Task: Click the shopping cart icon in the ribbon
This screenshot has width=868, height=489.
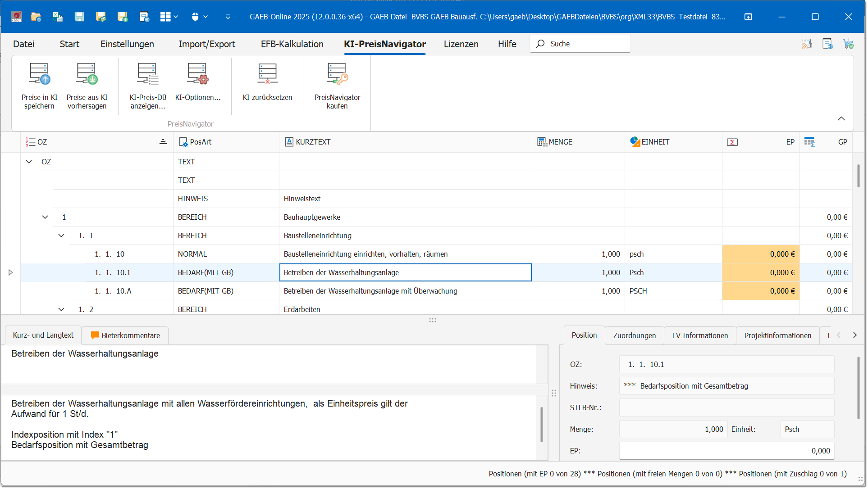Action: 849,44
